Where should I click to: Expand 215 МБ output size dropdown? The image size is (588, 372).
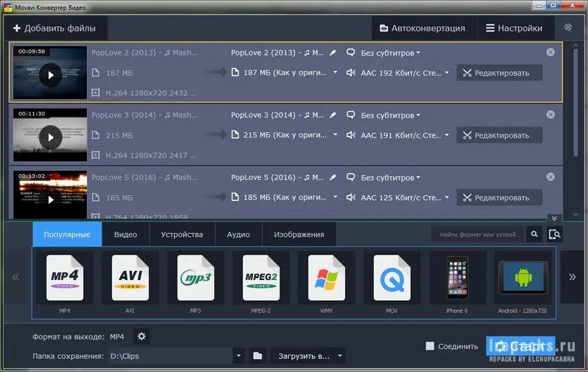(335, 134)
